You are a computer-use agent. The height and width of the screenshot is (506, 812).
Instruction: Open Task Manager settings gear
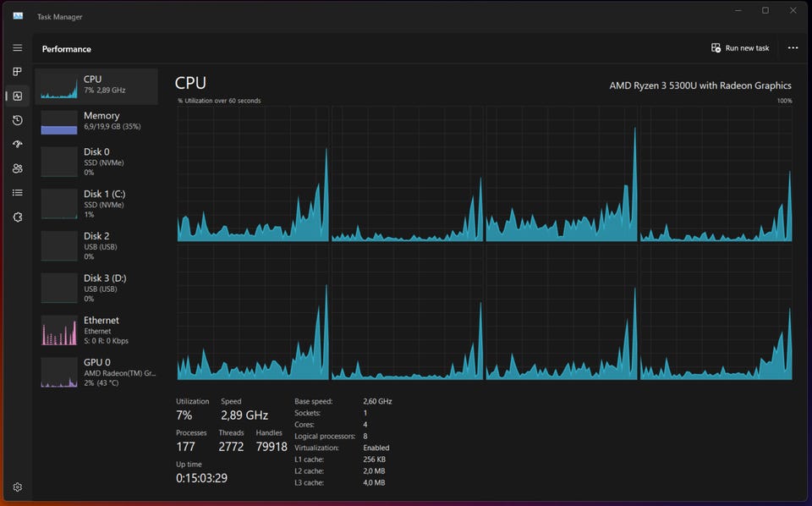(18, 487)
